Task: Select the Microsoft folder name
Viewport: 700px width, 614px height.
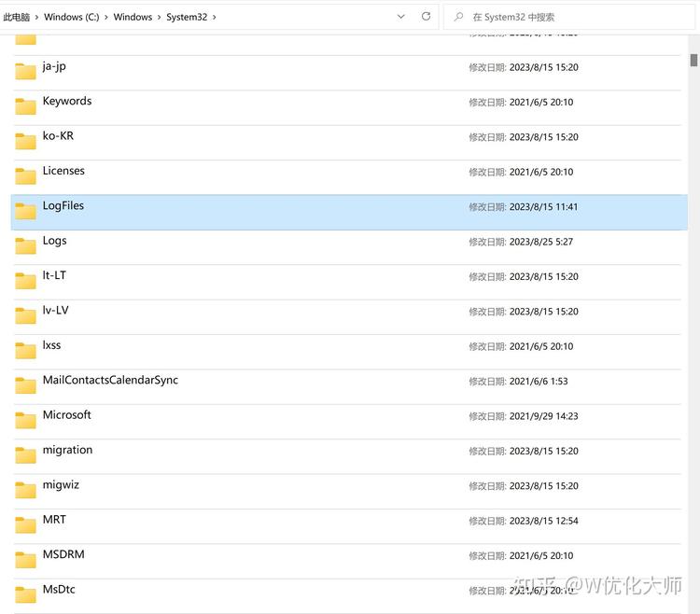Action: tap(66, 414)
